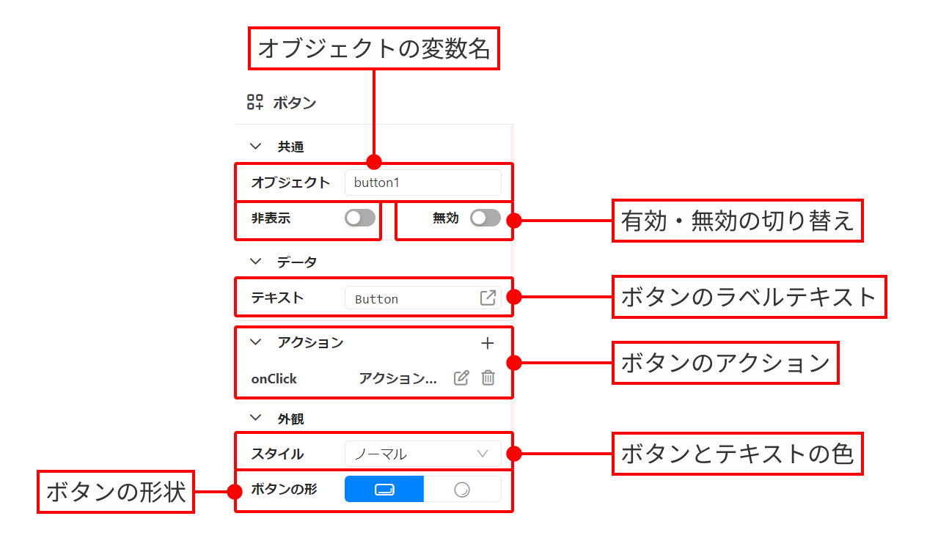Click the ボタン panel title

[295, 103]
